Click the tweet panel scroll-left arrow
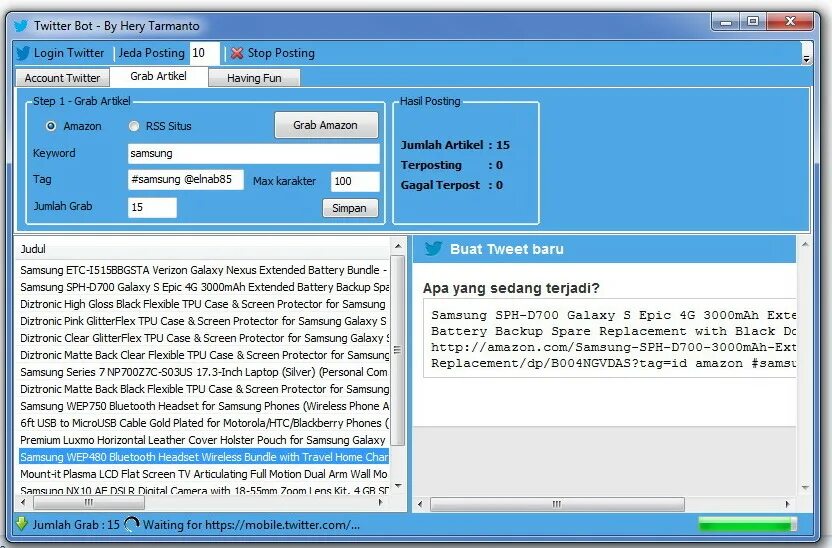This screenshot has width=832, height=548. pyautogui.click(x=420, y=504)
